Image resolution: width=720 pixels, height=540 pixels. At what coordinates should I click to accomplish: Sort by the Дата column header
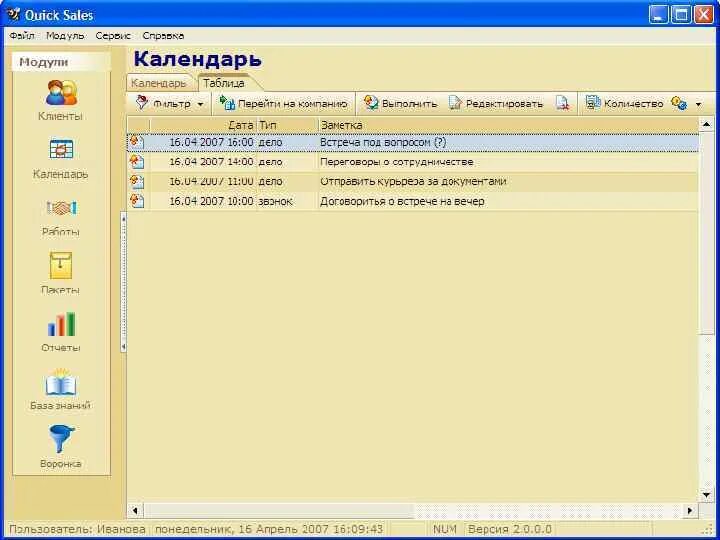[202, 125]
